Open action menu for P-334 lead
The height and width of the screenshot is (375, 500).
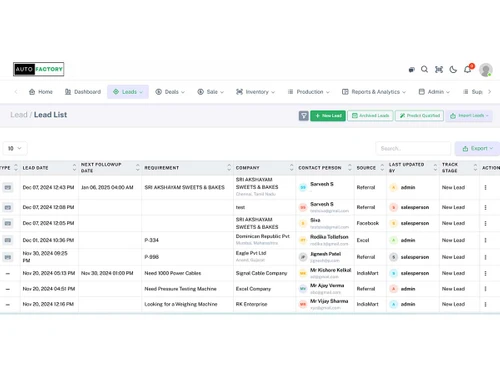[x=485, y=240]
